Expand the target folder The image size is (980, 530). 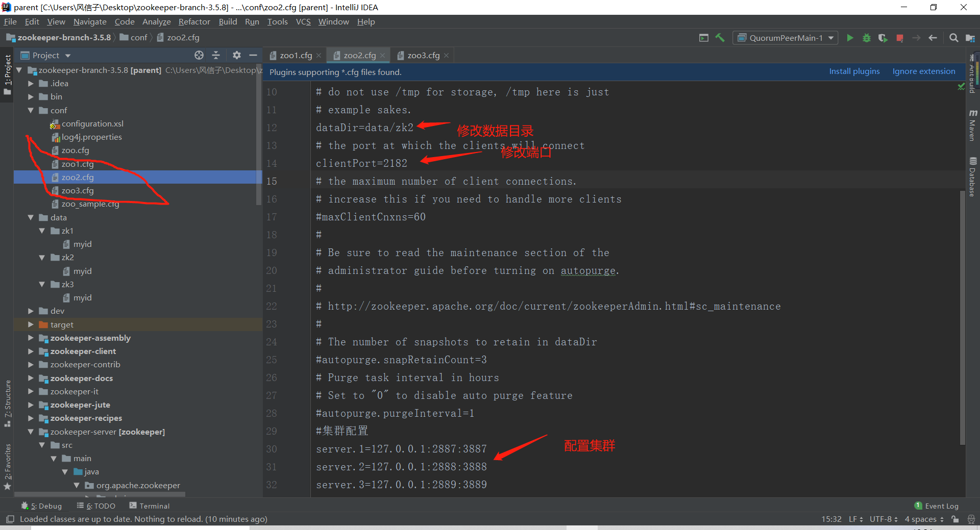point(31,324)
